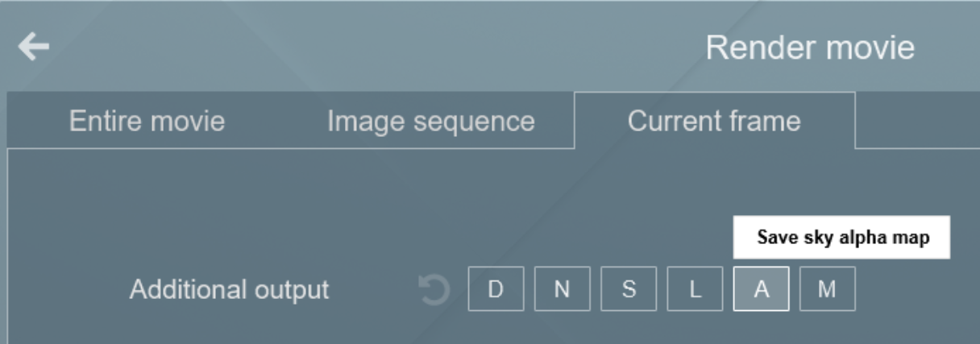The image size is (980, 344).
Task: Click the Additional output label
Action: coord(229,289)
